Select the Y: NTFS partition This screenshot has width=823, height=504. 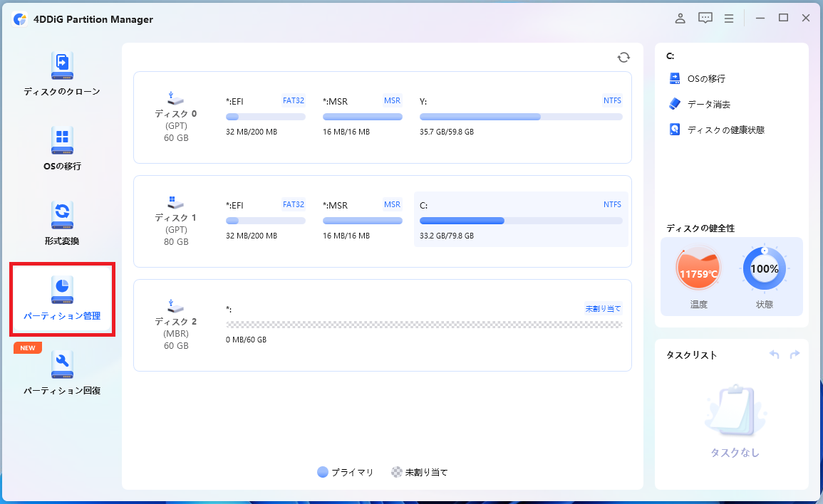(x=521, y=116)
